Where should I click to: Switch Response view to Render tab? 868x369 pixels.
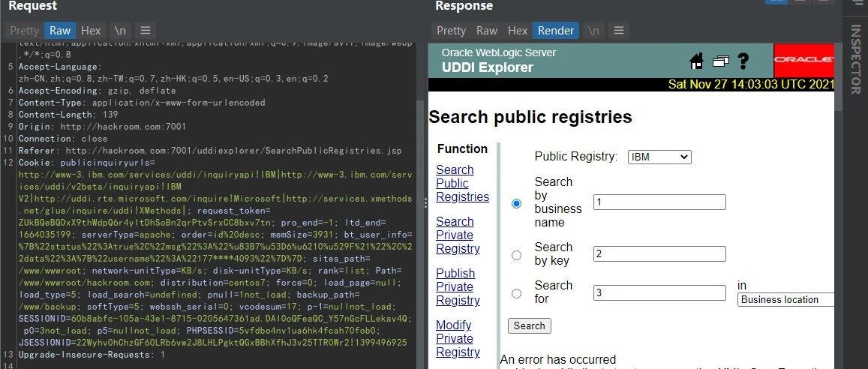point(556,31)
